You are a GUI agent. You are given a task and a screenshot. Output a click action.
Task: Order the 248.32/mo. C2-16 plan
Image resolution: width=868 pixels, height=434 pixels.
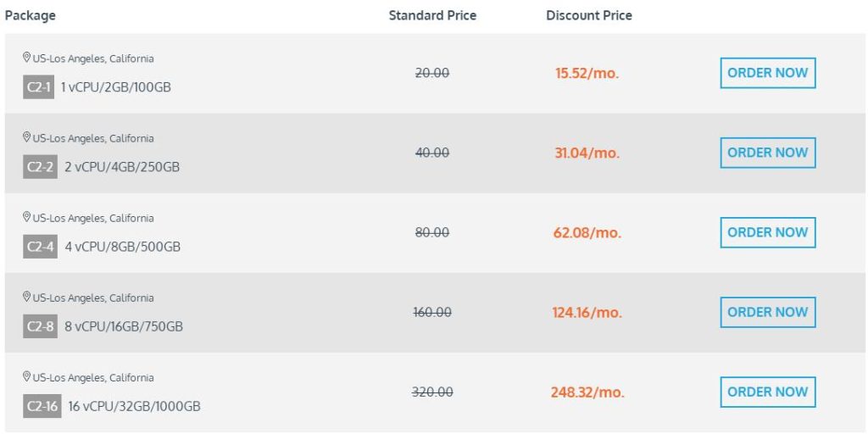click(x=768, y=392)
